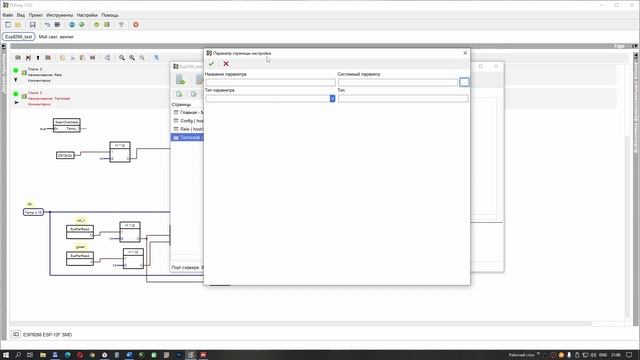Viewport: 640px width, 360px height.
Task: Click the middle magnifier zoom icon
Action: click(132, 58)
